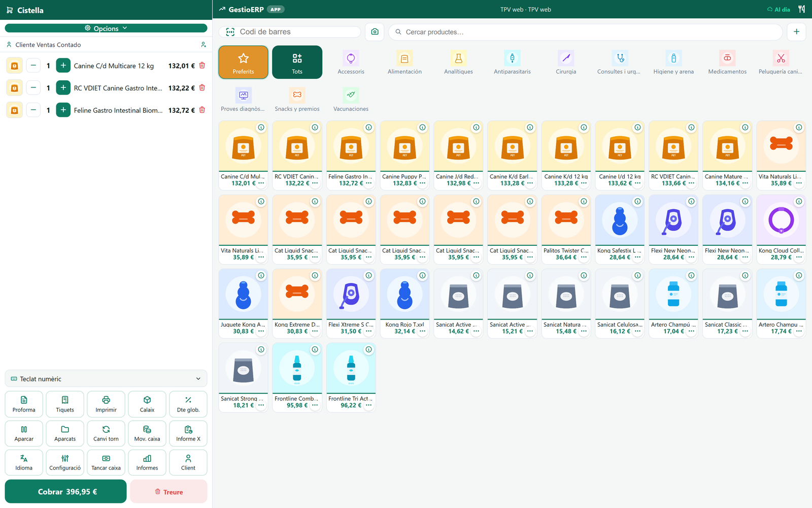Discard the cart with Treure
Screen dimensions: 812x508
[x=168, y=491]
